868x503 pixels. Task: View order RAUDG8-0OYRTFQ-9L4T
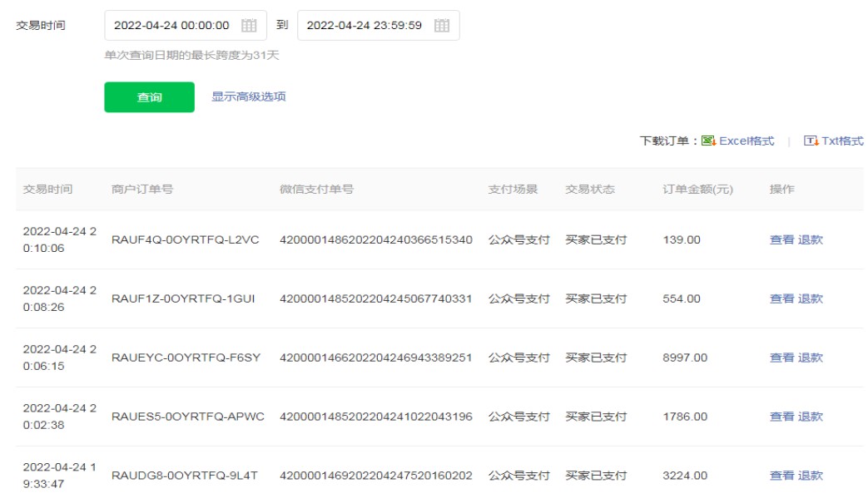pyautogui.click(x=781, y=476)
